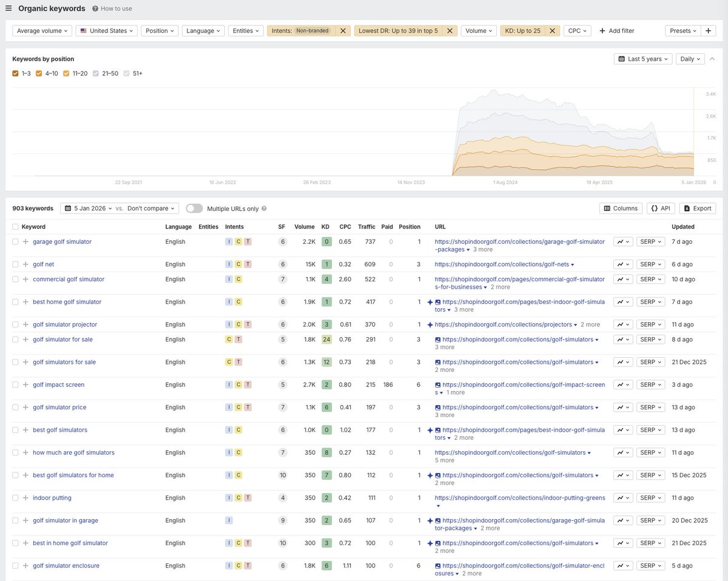Open the Average volume dropdown
Screen dimensions: 728x581
[x=42, y=30]
